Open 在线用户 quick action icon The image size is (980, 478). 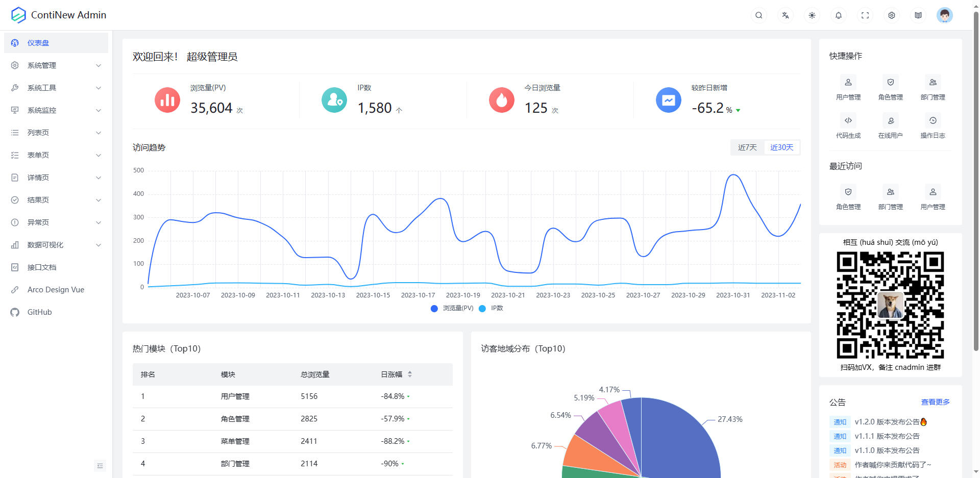tap(890, 121)
